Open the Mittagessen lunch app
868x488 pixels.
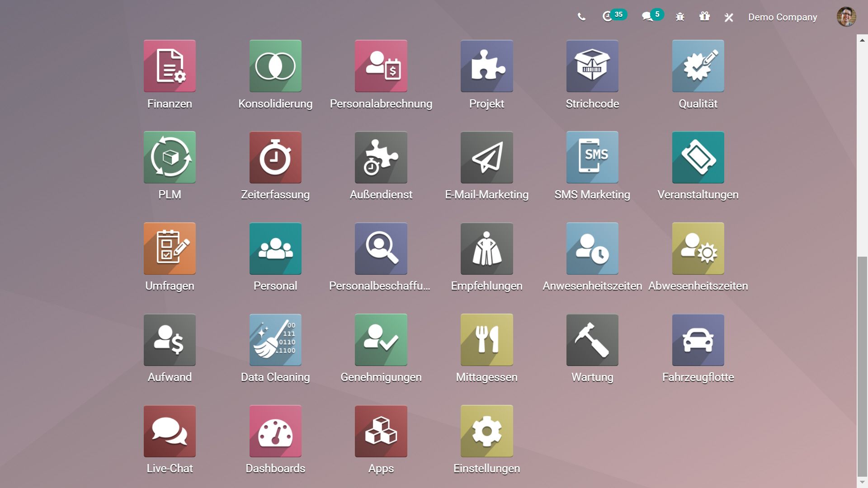coord(486,340)
